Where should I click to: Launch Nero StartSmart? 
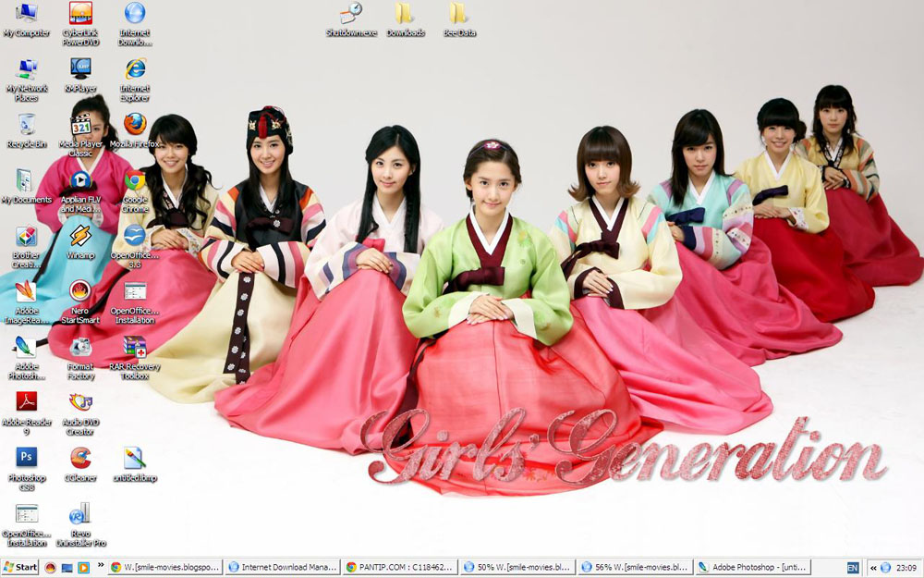pyautogui.click(x=80, y=302)
